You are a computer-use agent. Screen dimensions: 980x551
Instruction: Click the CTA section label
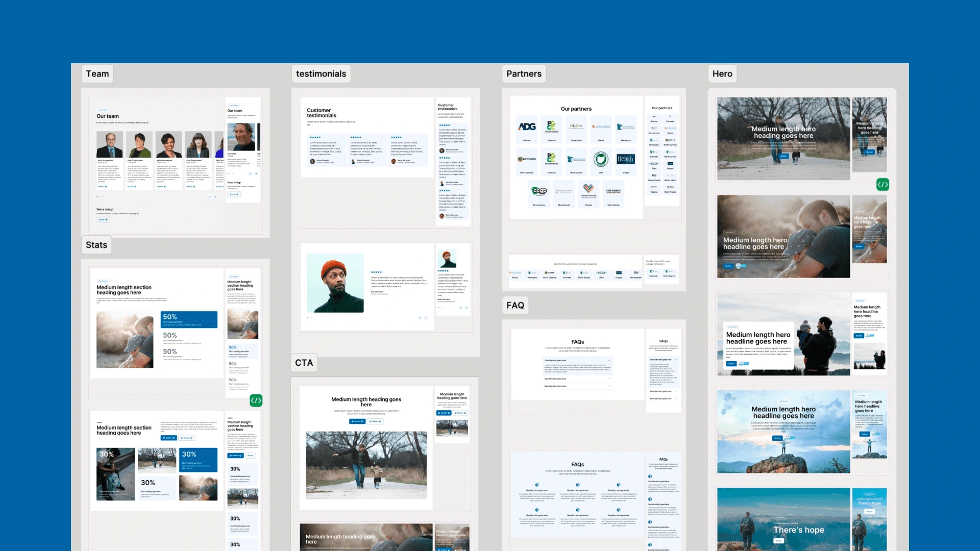pos(304,363)
